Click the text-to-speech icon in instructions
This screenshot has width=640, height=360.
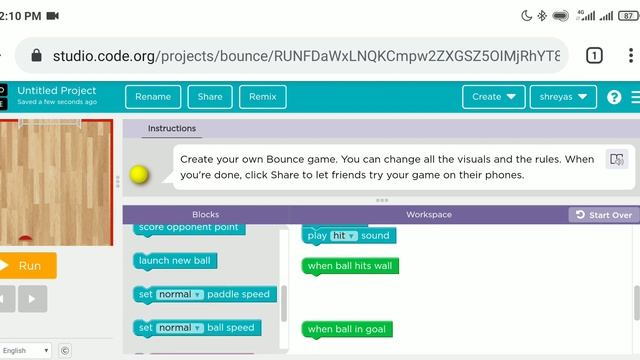616,159
